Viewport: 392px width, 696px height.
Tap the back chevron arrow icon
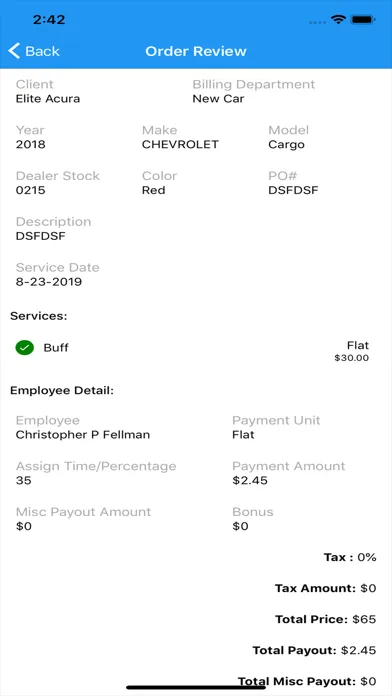tap(14, 51)
